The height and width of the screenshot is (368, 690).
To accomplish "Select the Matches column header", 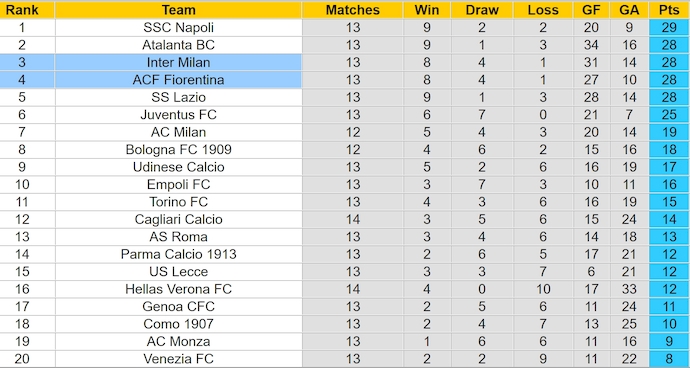I will [x=352, y=10].
